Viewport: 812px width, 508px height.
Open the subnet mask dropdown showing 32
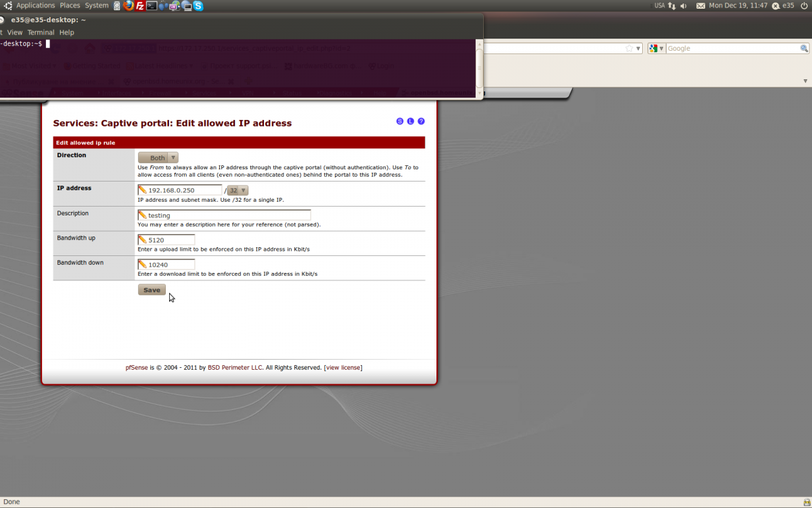click(238, 190)
